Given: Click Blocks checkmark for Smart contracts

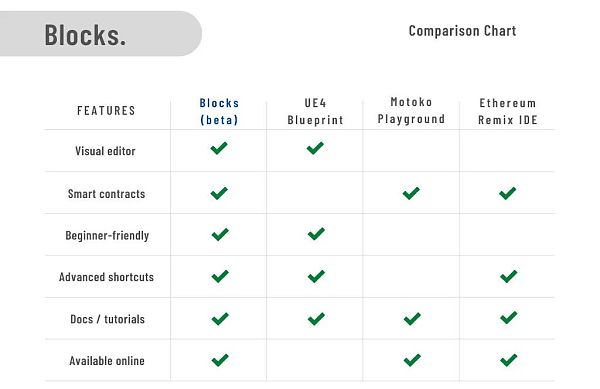Looking at the screenshot, I should point(219,193).
